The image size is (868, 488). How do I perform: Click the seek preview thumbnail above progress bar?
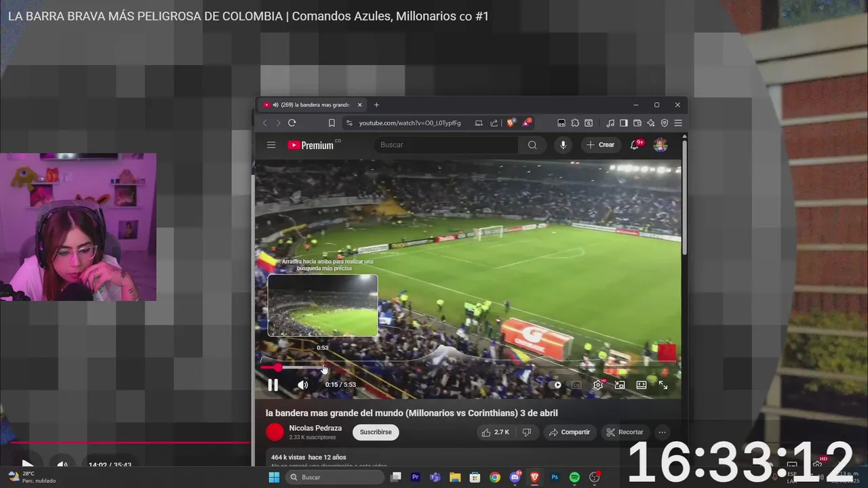point(323,305)
